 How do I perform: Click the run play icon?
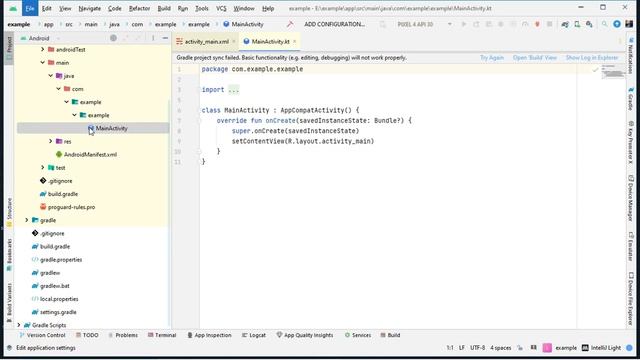464,24
